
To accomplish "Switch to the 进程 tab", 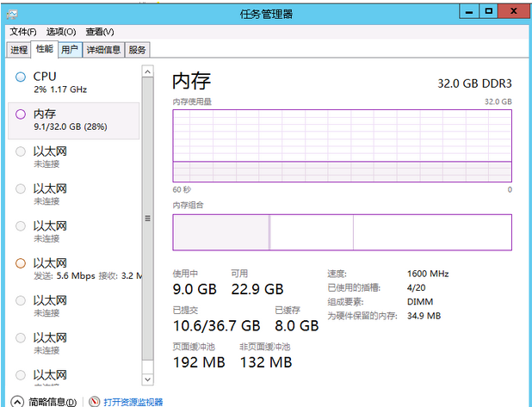I will 19,50.
